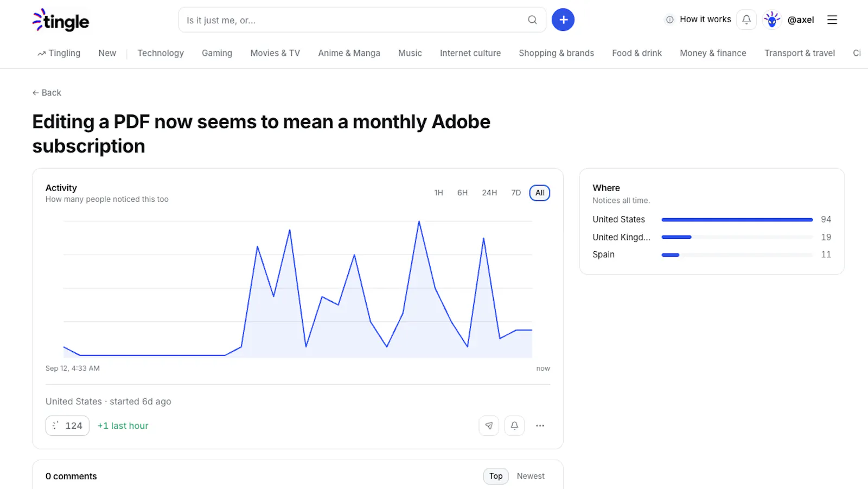Click 'United States · started 6d ago' text

point(108,402)
